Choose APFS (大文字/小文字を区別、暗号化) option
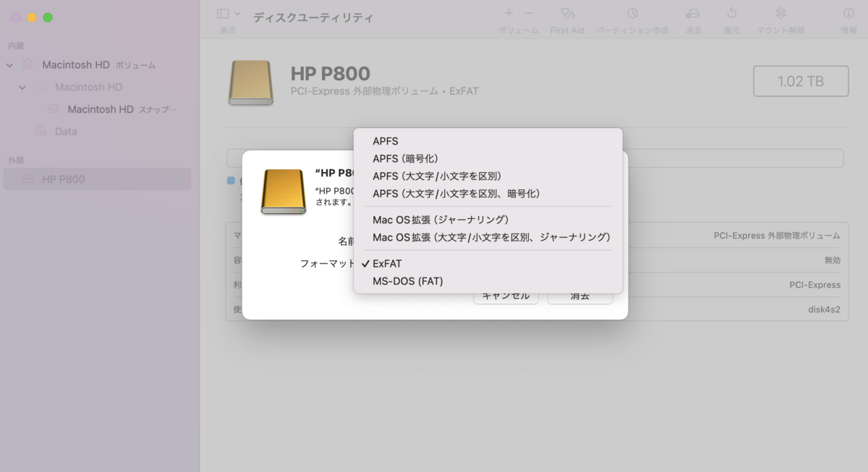Screen dimensions: 868x472 point(488,193)
